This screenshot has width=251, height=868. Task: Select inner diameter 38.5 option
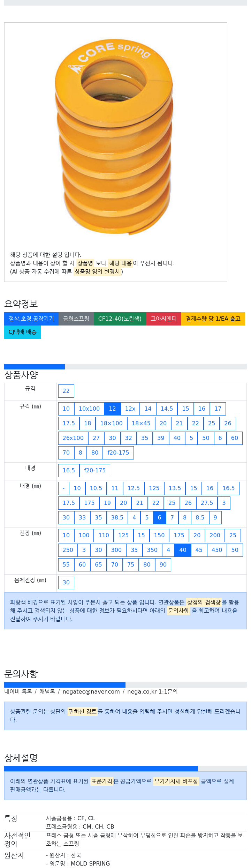tap(117, 517)
